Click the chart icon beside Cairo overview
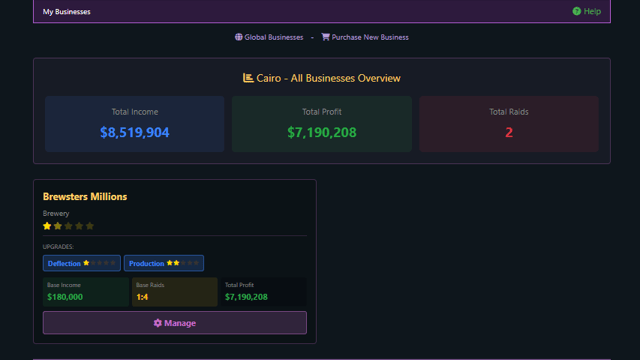 (248, 78)
